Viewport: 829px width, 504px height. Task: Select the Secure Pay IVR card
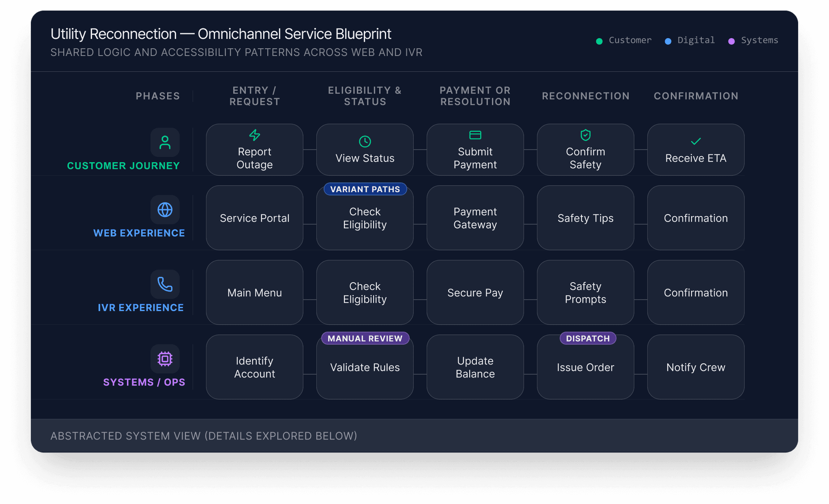click(475, 293)
